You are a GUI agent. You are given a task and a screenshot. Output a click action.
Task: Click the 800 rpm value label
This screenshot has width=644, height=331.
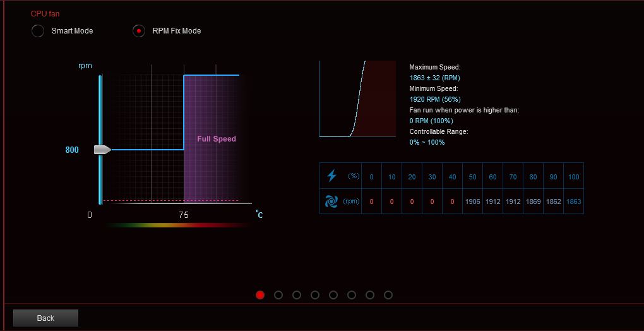coord(72,150)
